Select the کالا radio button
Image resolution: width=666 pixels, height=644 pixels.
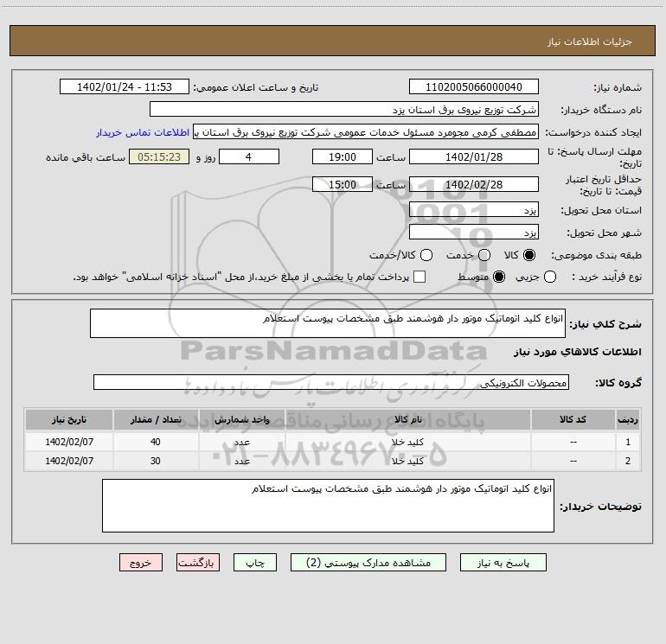(529, 255)
